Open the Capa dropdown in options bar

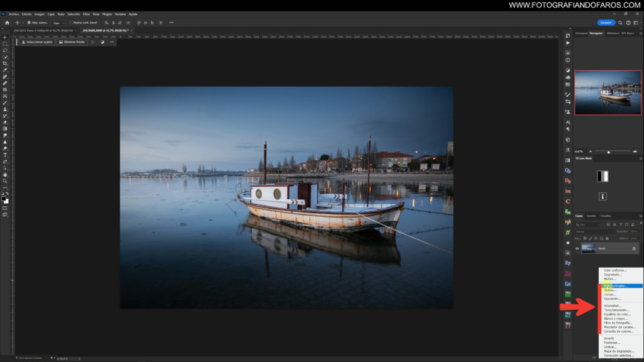pos(59,23)
